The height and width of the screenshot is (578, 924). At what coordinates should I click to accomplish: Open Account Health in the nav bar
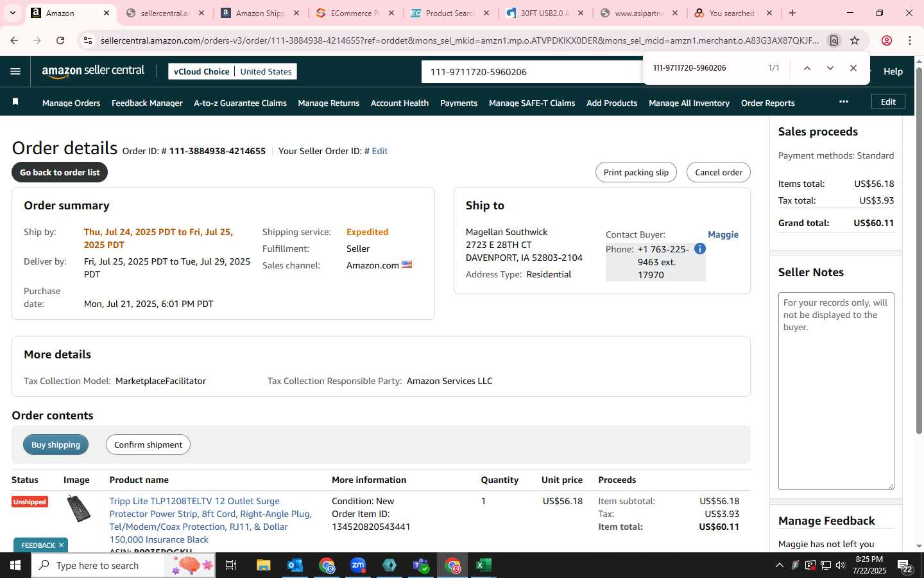coord(400,103)
